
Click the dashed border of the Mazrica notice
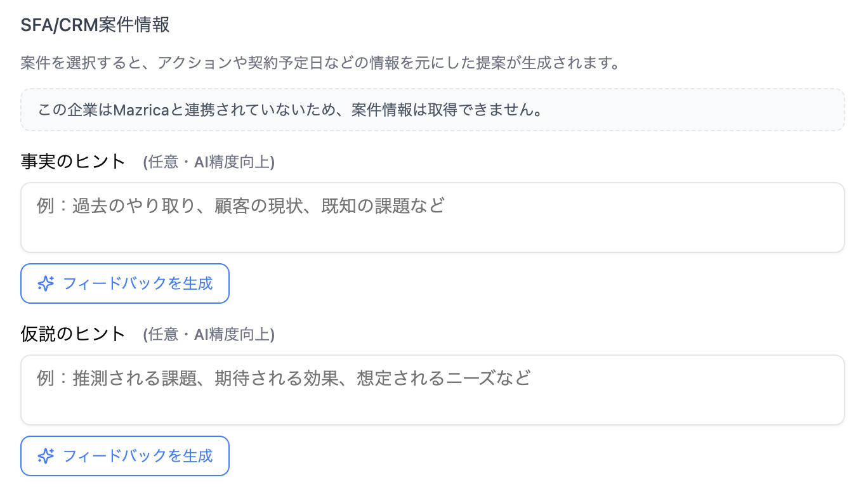[431, 91]
